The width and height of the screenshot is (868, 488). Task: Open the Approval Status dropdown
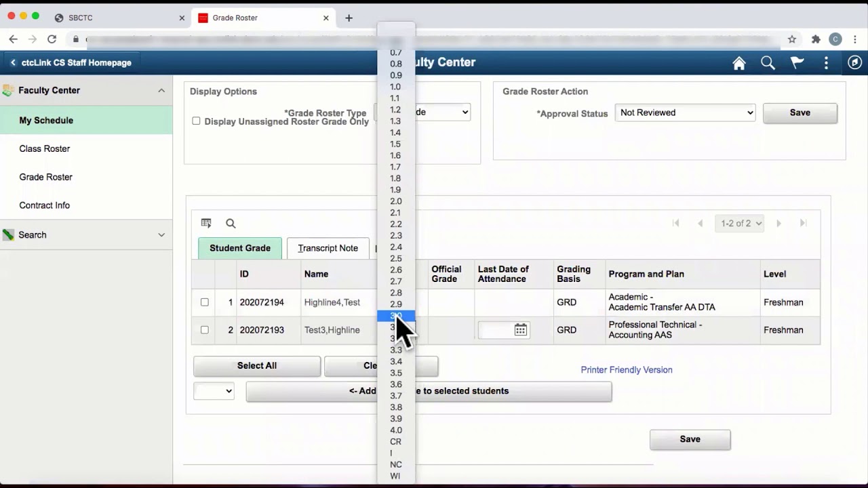685,113
